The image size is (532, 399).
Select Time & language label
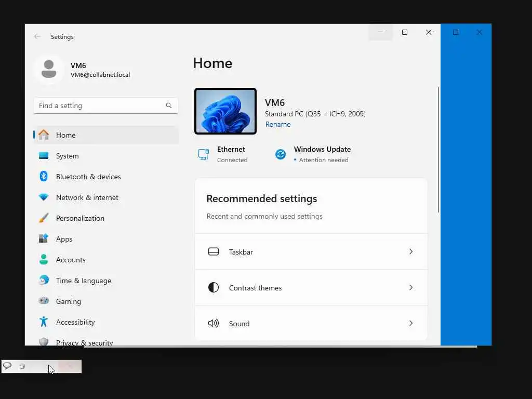pos(84,281)
